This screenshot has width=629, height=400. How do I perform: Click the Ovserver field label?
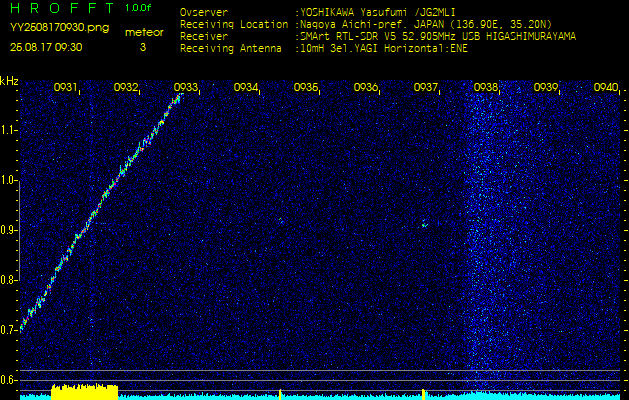pyautogui.click(x=204, y=12)
